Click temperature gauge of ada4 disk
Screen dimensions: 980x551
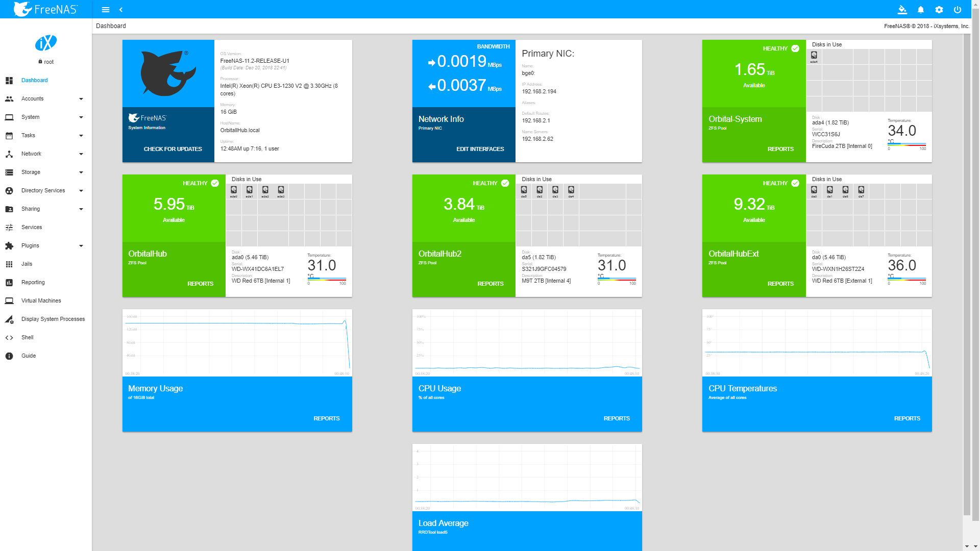(x=906, y=145)
